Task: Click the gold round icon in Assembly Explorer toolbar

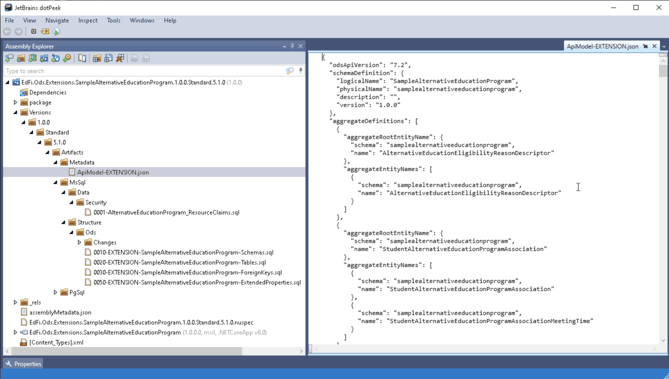Action: [x=67, y=58]
